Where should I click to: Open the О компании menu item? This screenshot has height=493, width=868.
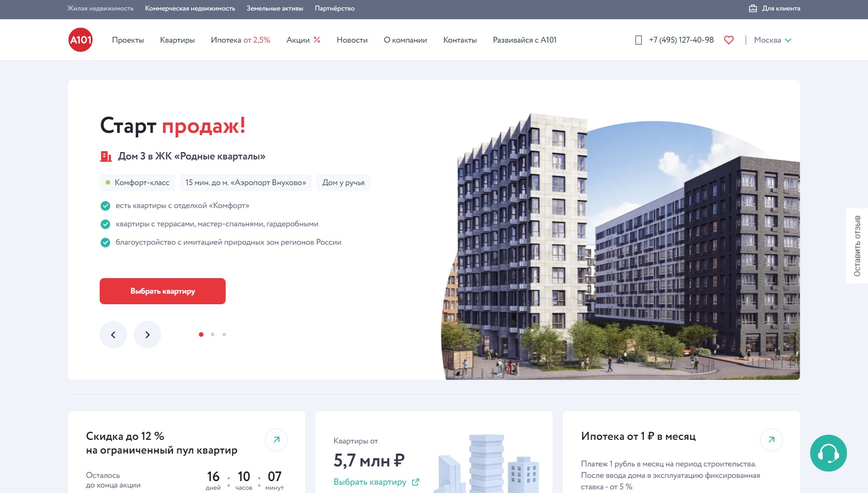[406, 40]
